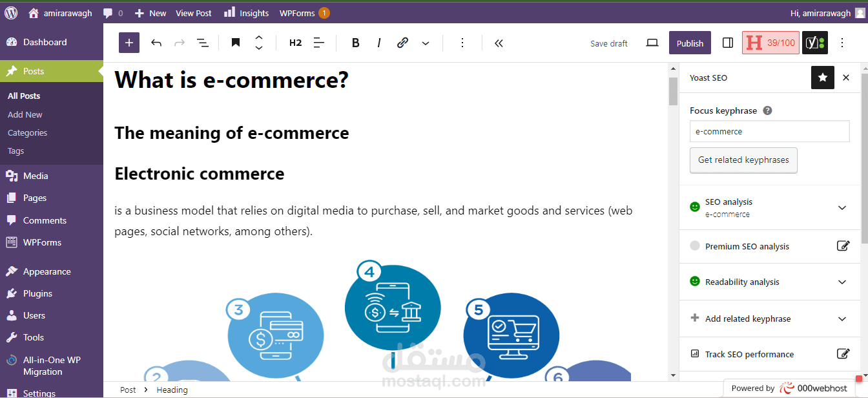The width and height of the screenshot is (868, 398).
Task: Click the WordPress logo in admin bar
Action: (x=11, y=13)
